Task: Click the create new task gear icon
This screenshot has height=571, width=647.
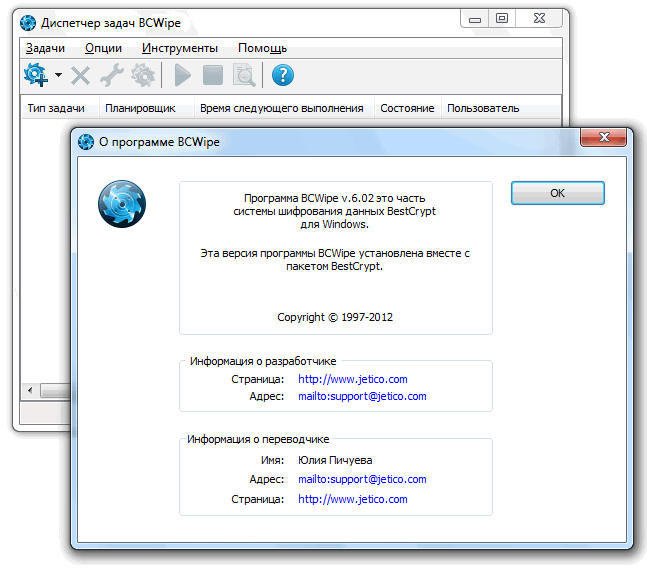Action: [36, 75]
